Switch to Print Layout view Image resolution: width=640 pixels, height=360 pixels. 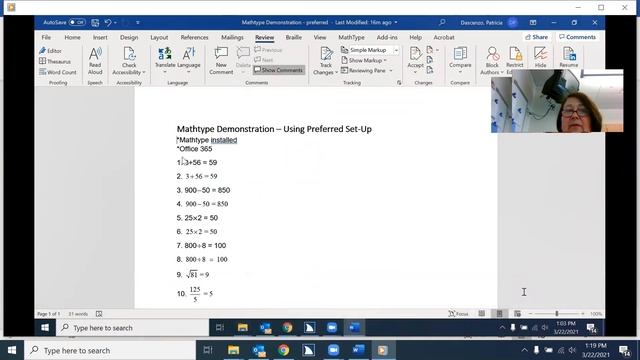499,313
